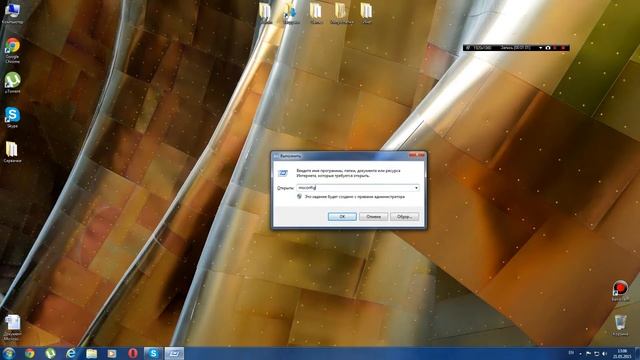
Task: Launch Chrome from the taskbar
Action: tap(29, 353)
